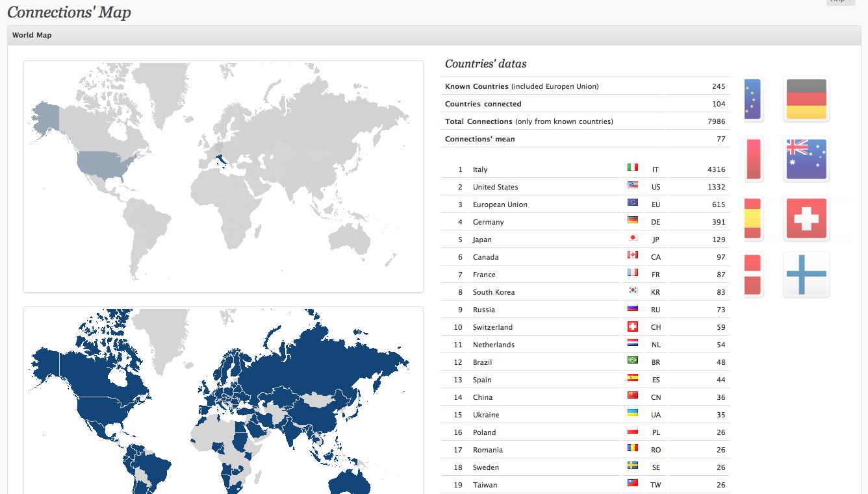The width and height of the screenshot is (868, 494).
Task: Click the 'Italy' country name
Action: pyautogui.click(x=480, y=169)
